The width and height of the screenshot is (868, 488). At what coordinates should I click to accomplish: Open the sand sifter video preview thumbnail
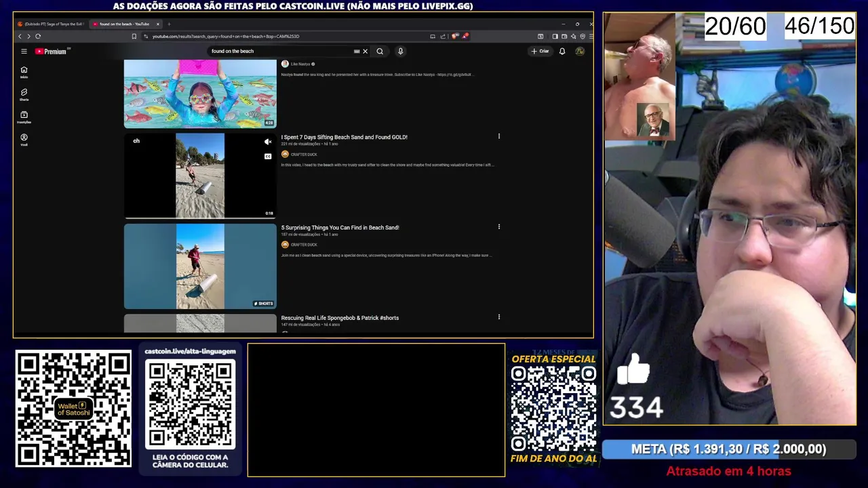pos(200,176)
